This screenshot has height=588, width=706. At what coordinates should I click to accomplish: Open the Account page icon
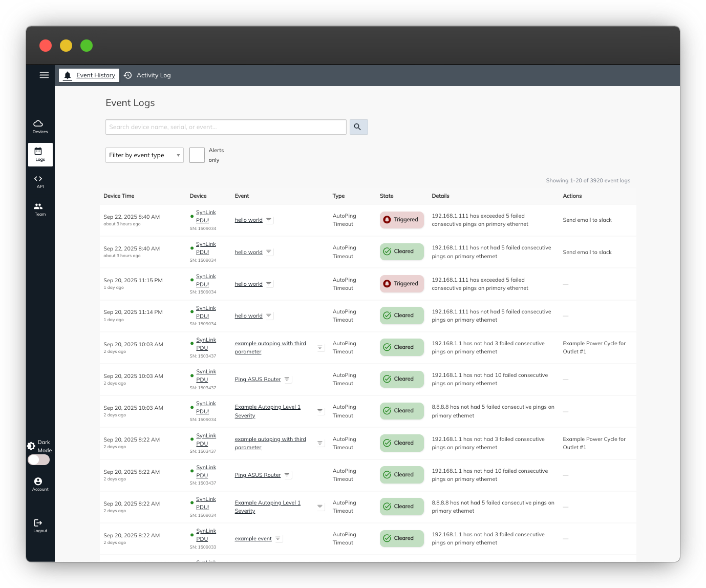(40, 484)
